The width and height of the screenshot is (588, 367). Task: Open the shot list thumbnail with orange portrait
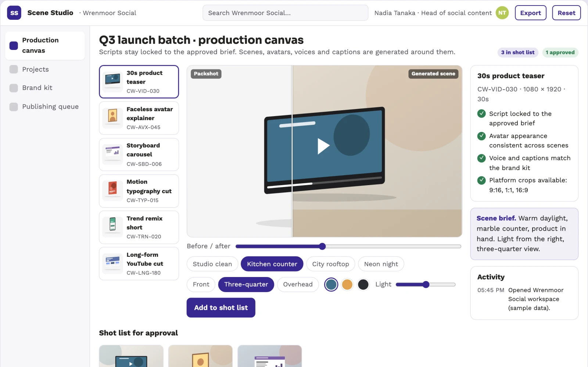200,356
